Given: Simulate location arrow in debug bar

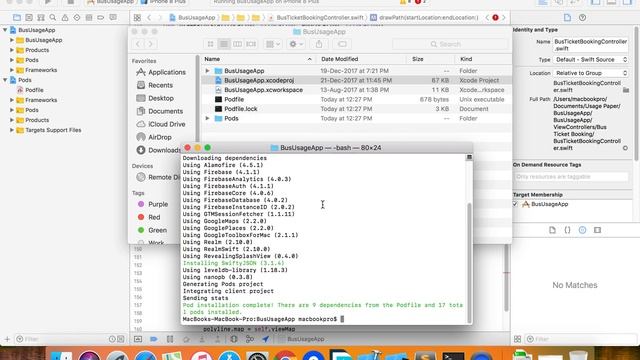Looking at the screenshot, I should 266,339.
